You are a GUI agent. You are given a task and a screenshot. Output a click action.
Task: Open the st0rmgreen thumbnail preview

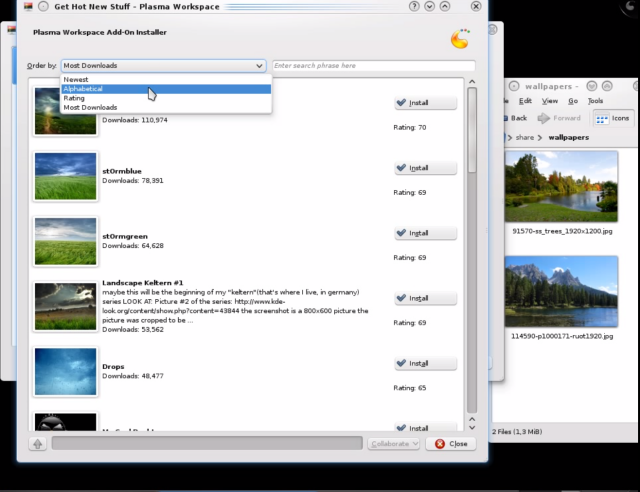click(x=65, y=241)
